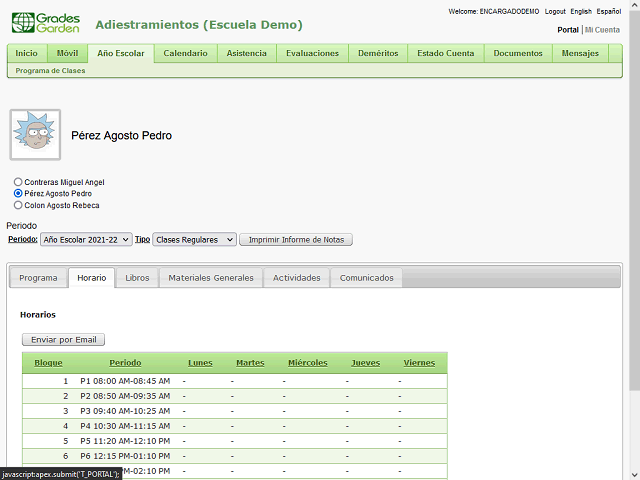Open the Clases Regulares type dropdown

(x=194, y=240)
